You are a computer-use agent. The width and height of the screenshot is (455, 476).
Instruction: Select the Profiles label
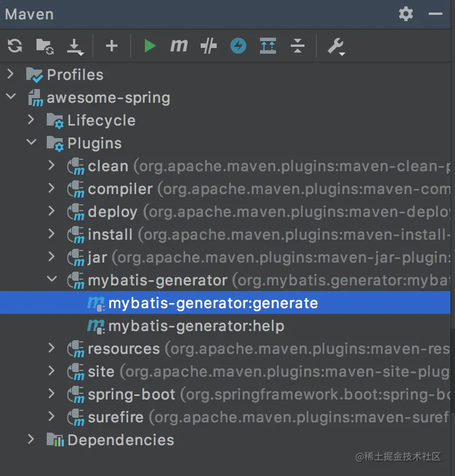click(x=75, y=75)
